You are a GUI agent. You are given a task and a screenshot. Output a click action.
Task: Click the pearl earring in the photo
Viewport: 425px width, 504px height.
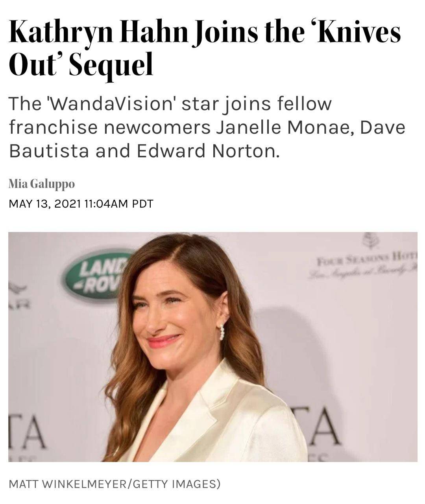point(222,332)
